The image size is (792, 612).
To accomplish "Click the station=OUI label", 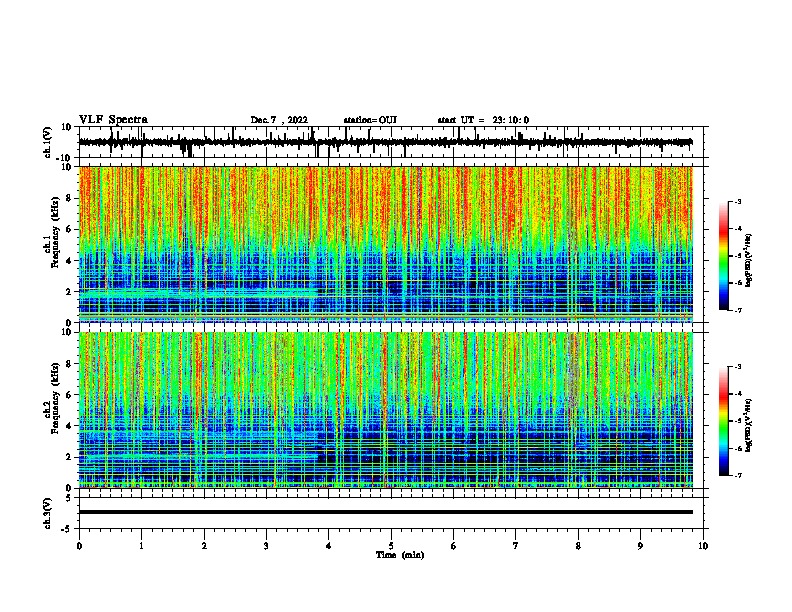I will tap(370, 120).
